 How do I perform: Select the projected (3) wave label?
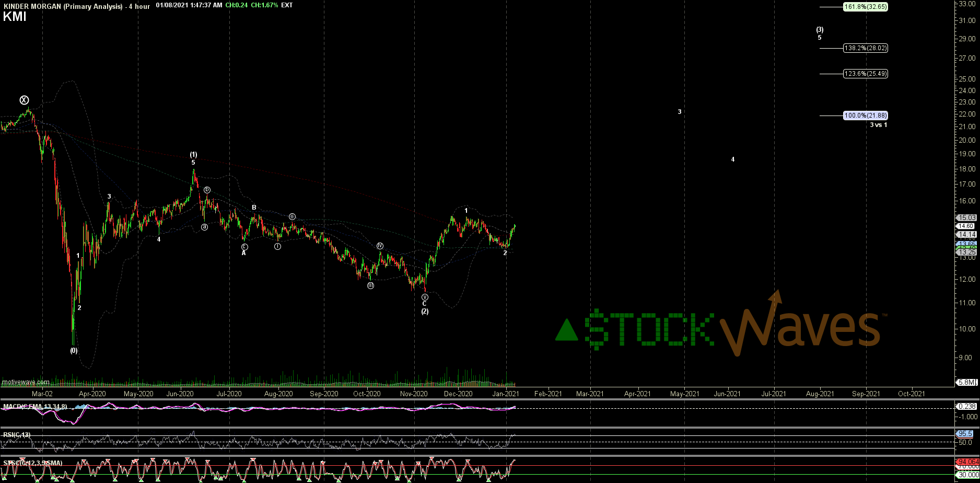click(x=820, y=30)
